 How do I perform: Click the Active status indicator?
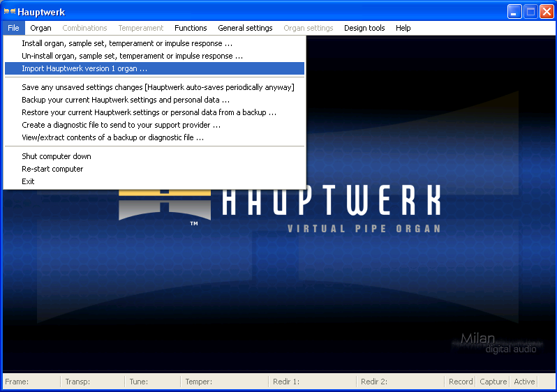click(x=524, y=382)
